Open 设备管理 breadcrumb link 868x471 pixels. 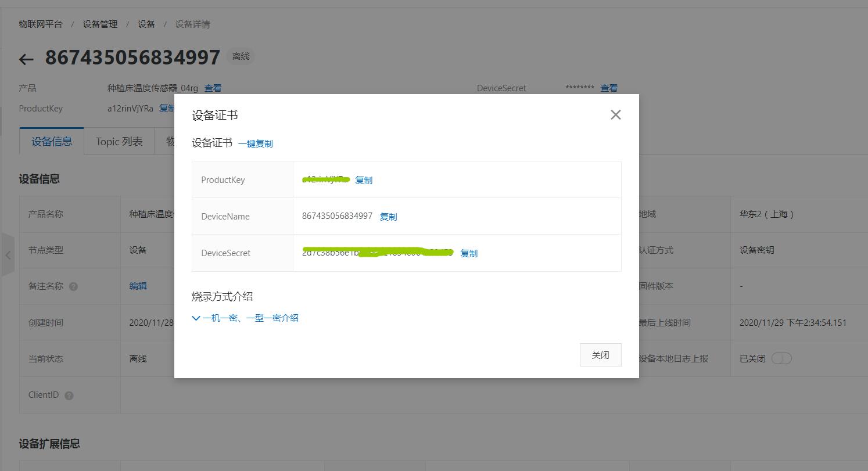[100, 24]
